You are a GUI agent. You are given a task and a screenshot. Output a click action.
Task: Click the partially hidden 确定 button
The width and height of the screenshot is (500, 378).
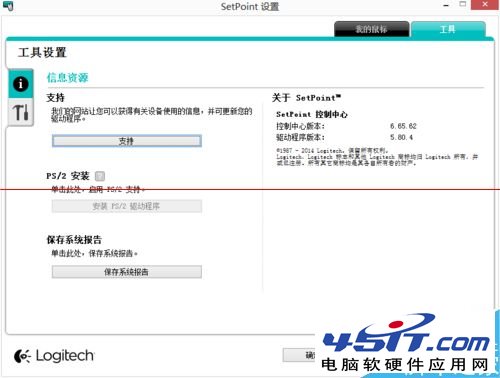299,355
